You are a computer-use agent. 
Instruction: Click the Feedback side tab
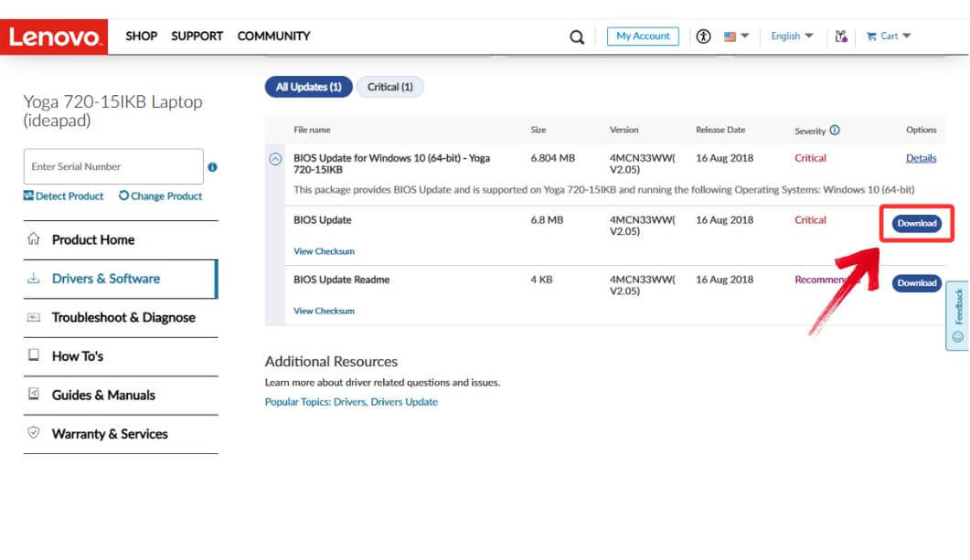(x=957, y=315)
